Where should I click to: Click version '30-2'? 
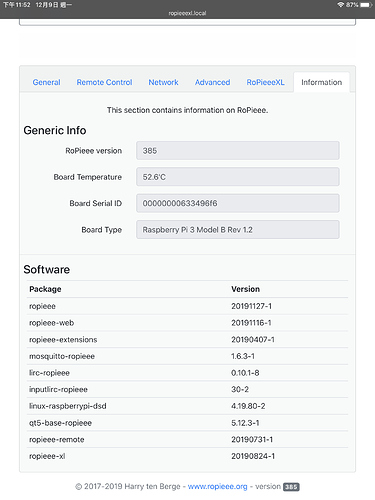pyautogui.click(x=240, y=389)
